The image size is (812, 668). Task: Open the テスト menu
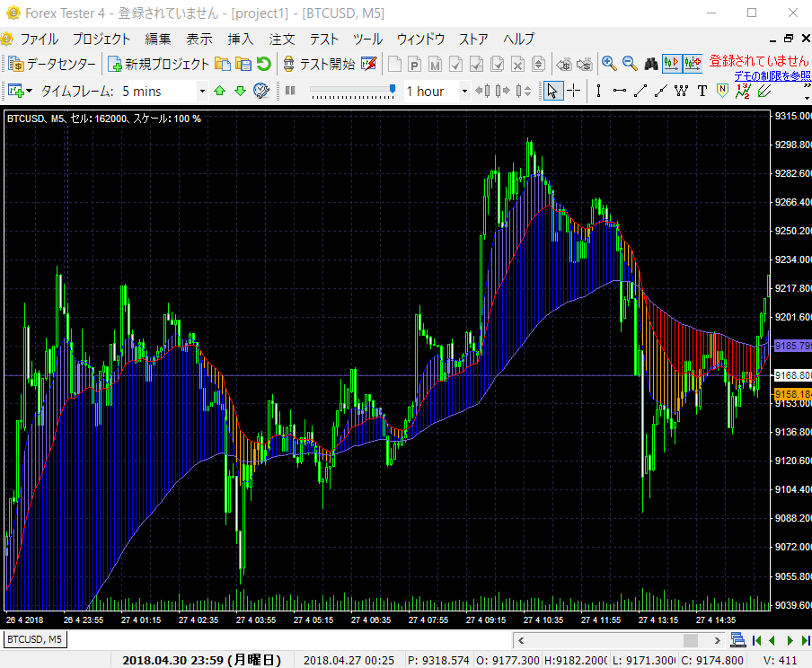[x=324, y=39]
